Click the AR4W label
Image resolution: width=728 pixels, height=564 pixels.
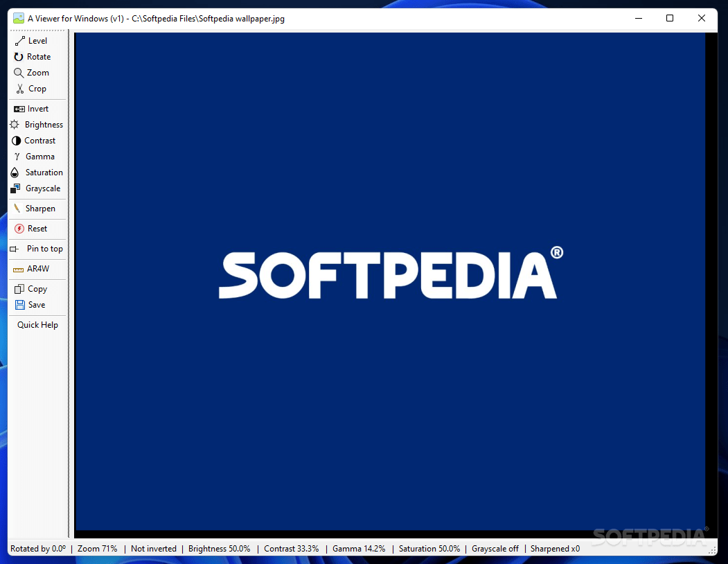[38, 269]
